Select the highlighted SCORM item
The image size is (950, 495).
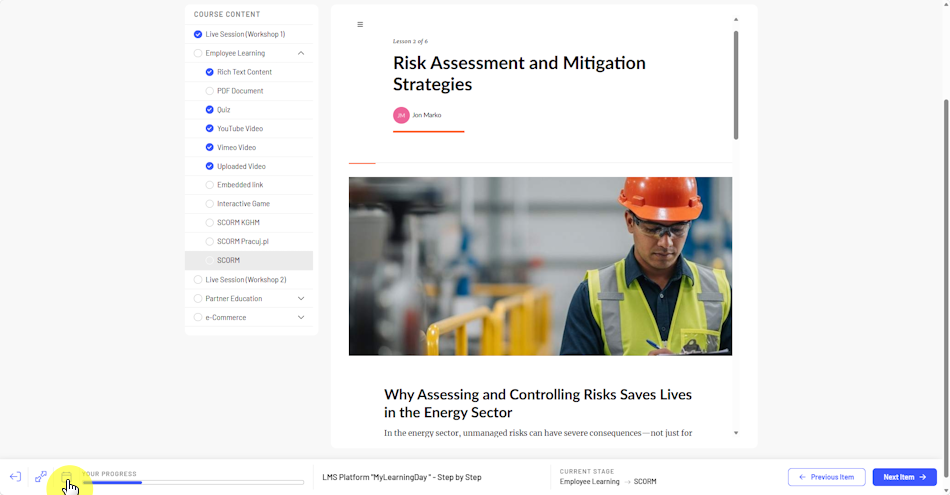pos(249,261)
